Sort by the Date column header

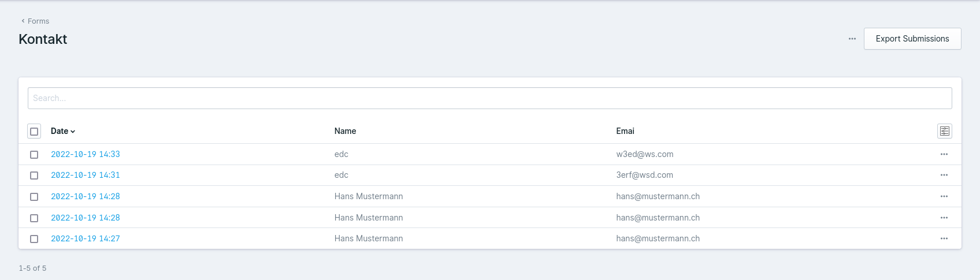click(63, 131)
